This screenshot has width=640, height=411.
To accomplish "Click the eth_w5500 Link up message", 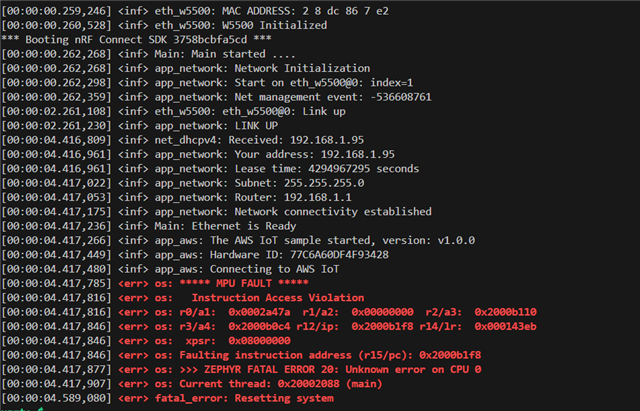I will tap(173, 111).
